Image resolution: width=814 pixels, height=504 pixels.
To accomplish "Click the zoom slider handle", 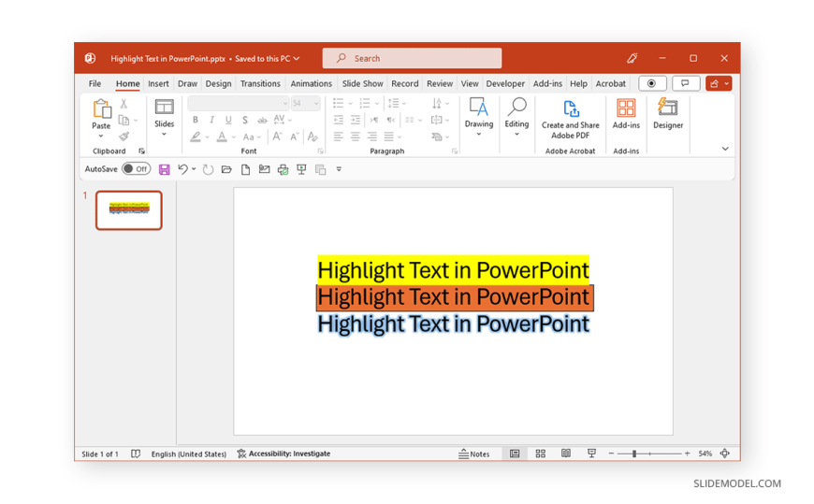I will pos(633,454).
